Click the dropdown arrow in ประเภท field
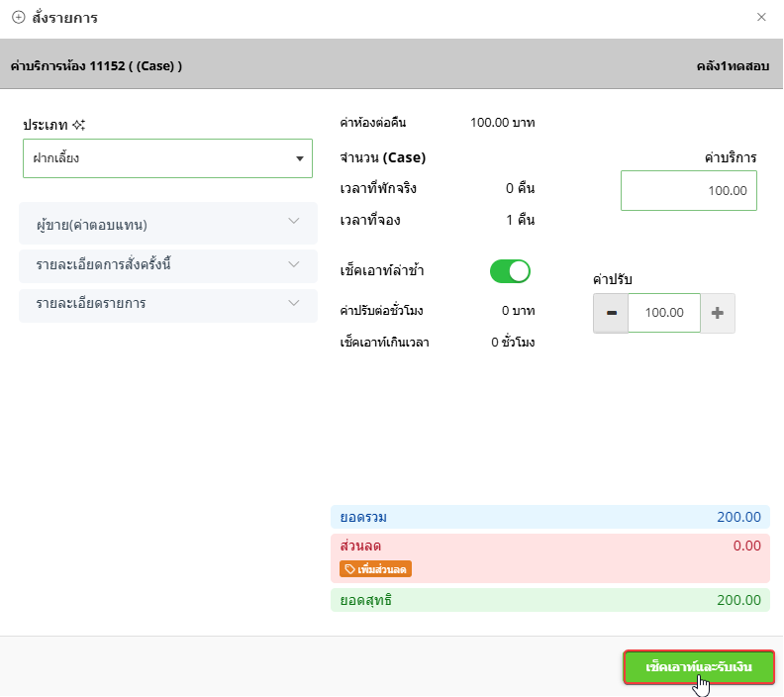The height and width of the screenshot is (697, 784). pos(300,159)
